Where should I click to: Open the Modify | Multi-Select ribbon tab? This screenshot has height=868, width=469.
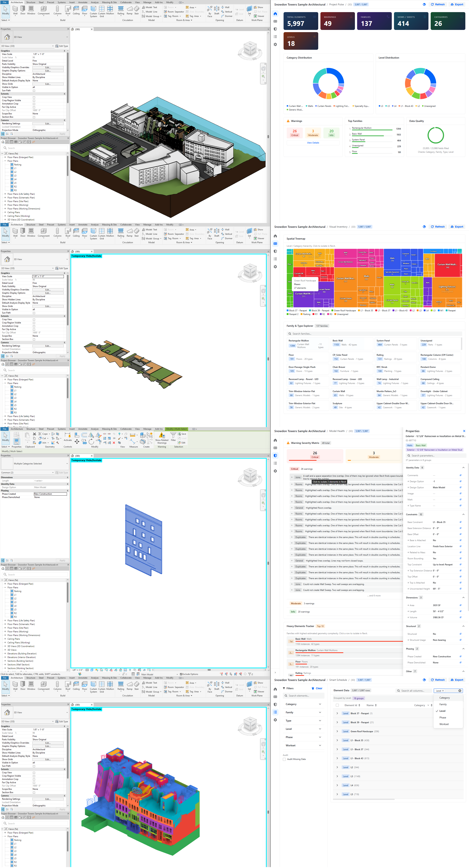tap(176, 429)
